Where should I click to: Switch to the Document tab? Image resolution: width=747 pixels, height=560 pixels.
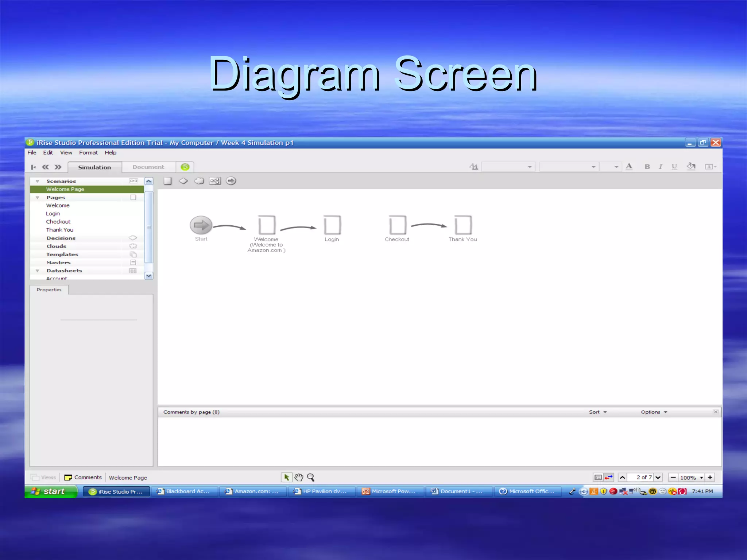point(148,167)
